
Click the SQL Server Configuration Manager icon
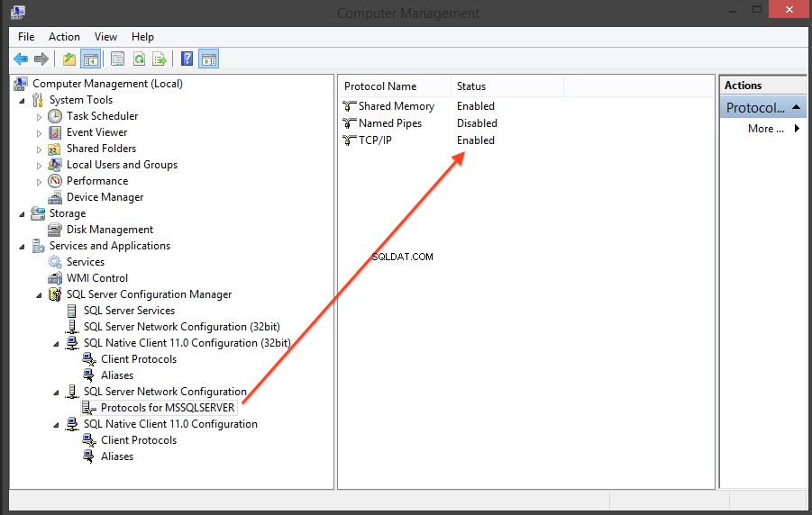coord(55,294)
